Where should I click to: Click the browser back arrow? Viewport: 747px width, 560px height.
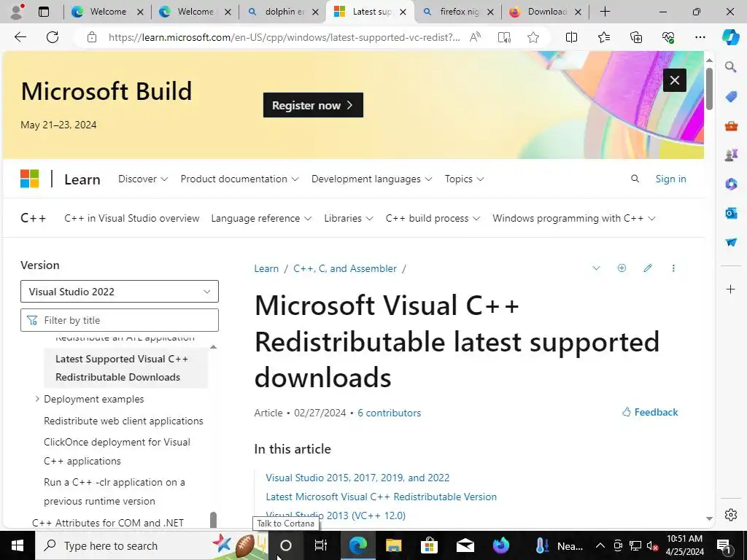(20, 37)
